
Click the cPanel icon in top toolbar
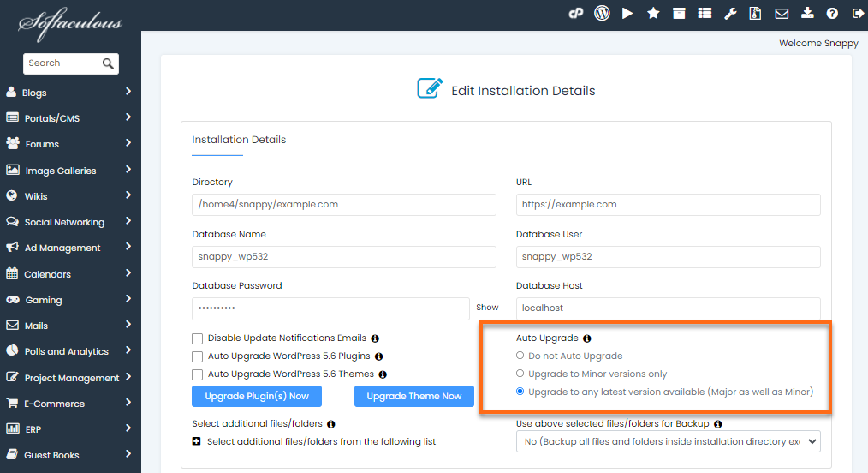coord(576,14)
